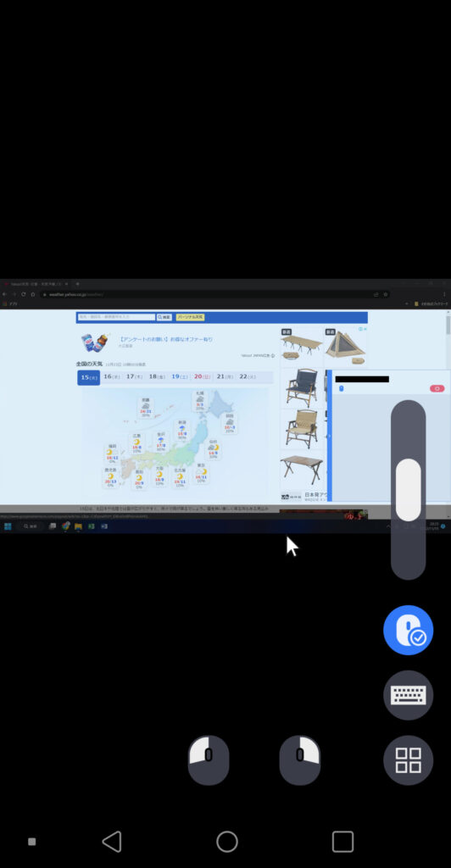Select the 19 (金) date tab
Screen dimensions: 451x868
[180, 377]
